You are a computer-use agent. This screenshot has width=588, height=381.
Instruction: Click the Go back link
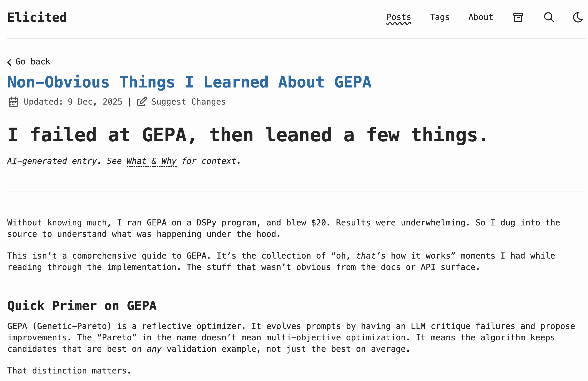click(x=33, y=62)
